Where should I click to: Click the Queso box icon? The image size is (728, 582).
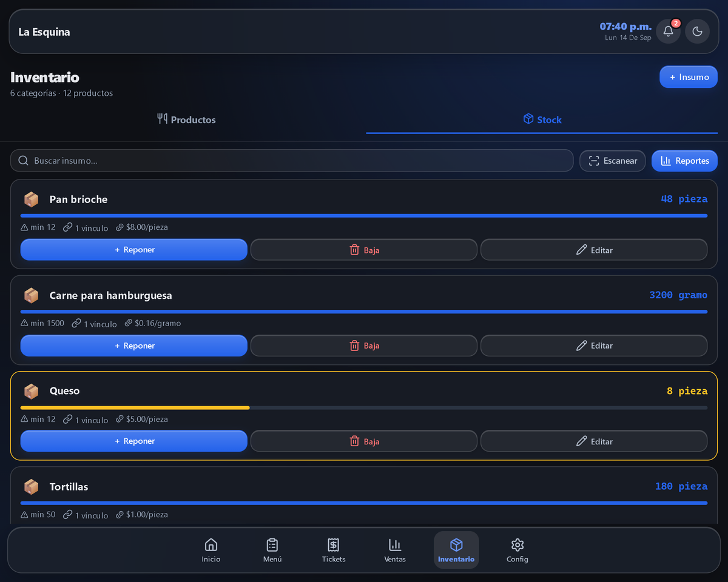31,391
